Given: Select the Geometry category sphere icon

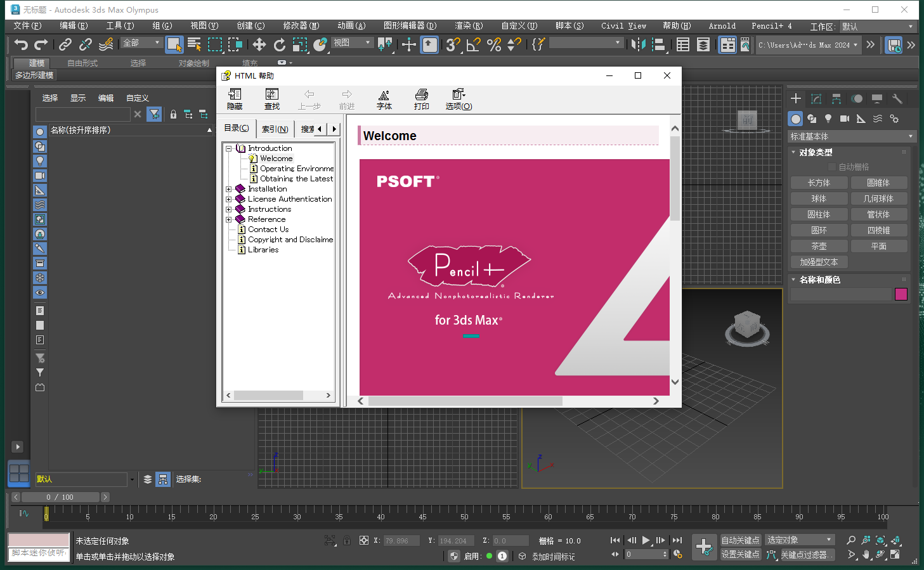Looking at the screenshot, I should 795,119.
